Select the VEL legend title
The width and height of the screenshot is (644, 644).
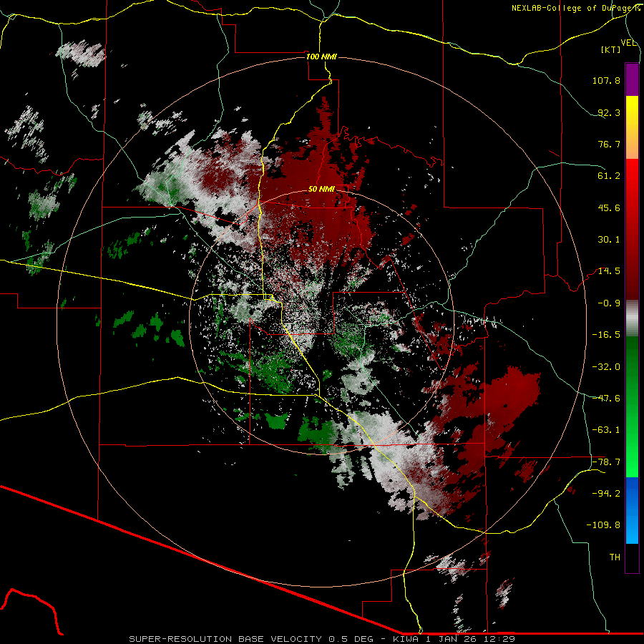628,43
